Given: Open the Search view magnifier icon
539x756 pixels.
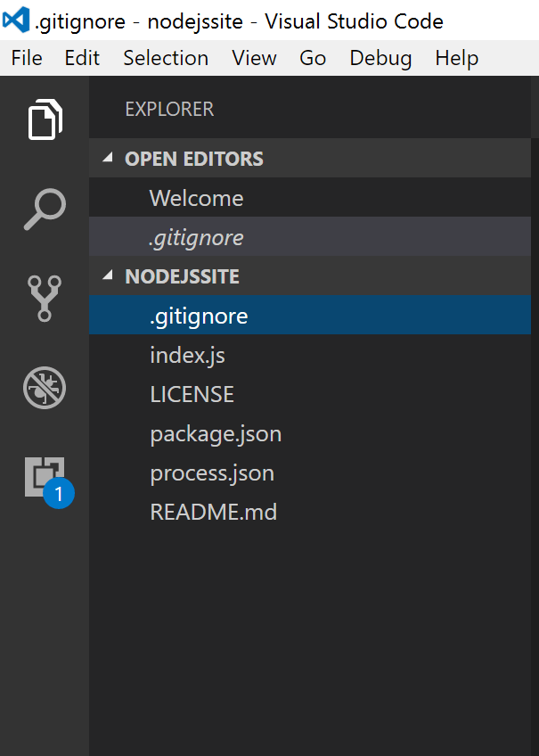Looking at the screenshot, I should pyautogui.click(x=45, y=209).
